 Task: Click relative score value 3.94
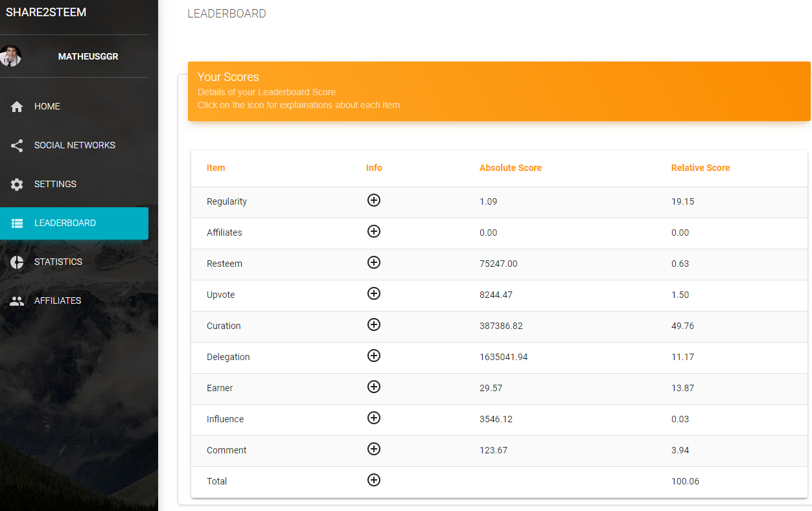[x=680, y=450]
